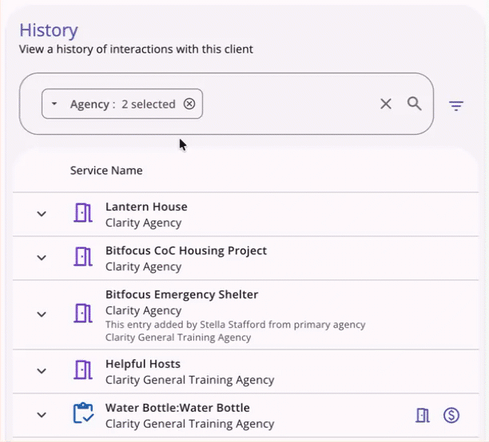The height and width of the screenshot is (442, 489).
Task: Expand the Lantern House row
Action: (42, 214)
